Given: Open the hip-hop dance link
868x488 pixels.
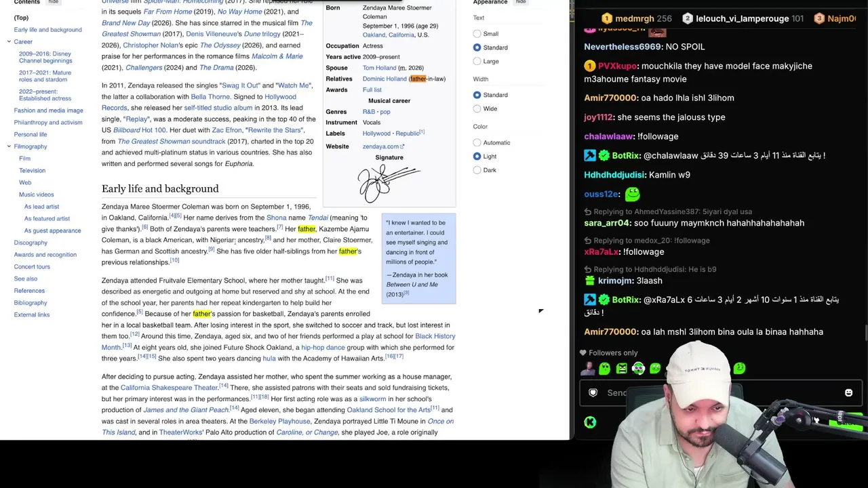Looking at the screenshot, I should point(323,348).
